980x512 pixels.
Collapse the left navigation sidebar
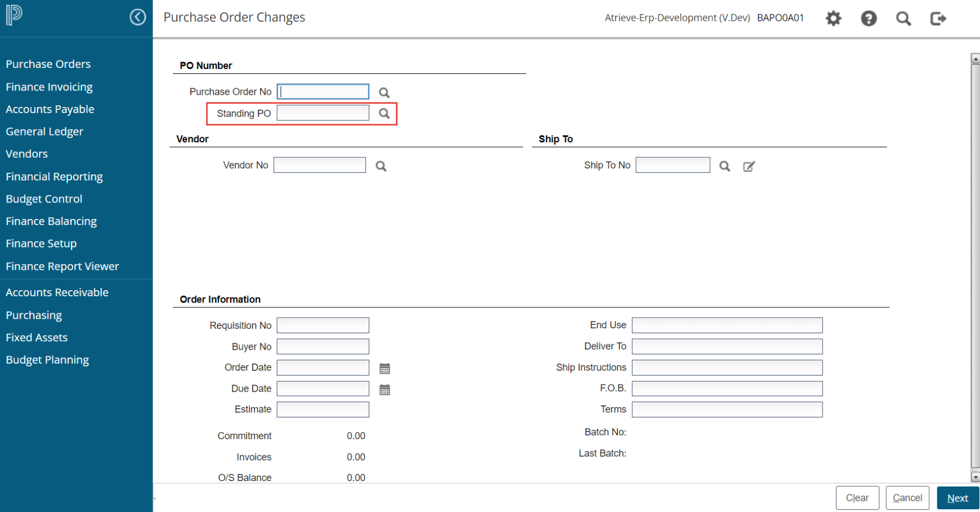[x=137, y=17]
